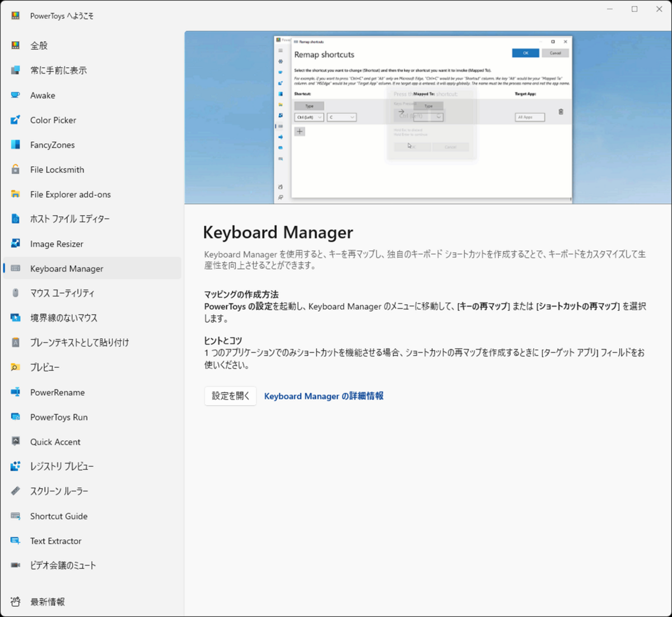Open the 全般 page
Image resolution: width=672 pixels, height=617 pixels.
(x=92, y=45)
